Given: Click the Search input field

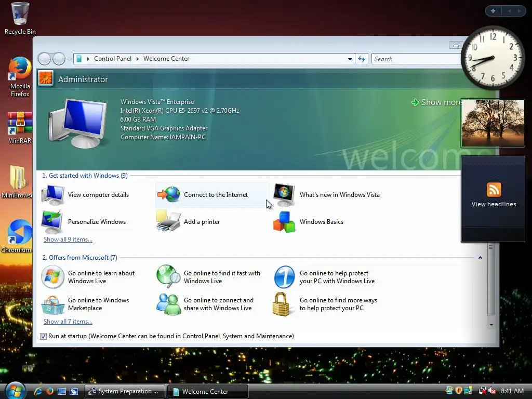Looking at the screenshot, I should pyautogui.click(x=417, y=59).
